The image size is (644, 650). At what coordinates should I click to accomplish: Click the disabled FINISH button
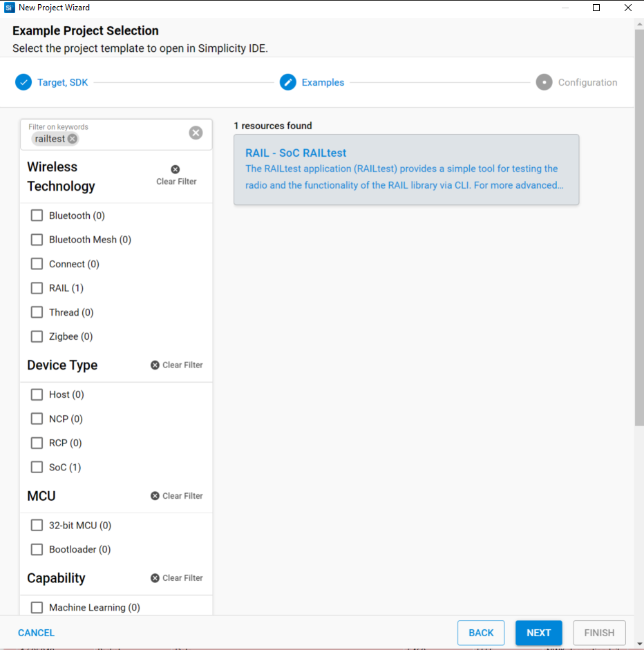[599, 633]
